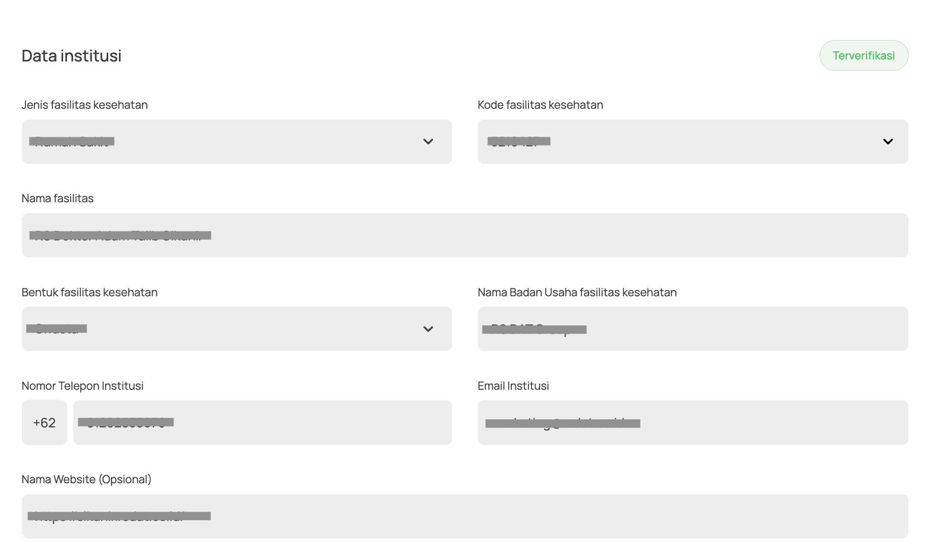Click the Nama Badan Usaha fasilitas kesehatan label
This screenshot has height=560, width=934.
point(577,292)
